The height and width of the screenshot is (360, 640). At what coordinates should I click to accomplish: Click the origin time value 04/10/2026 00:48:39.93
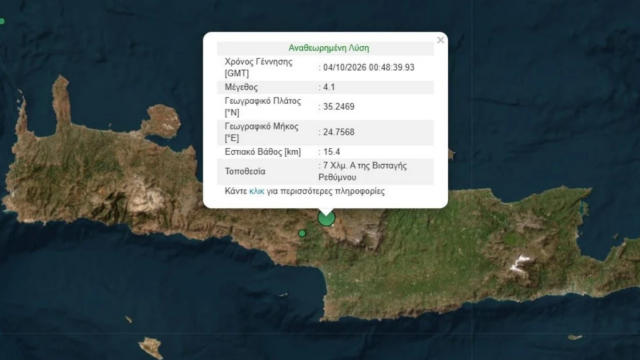click(x=369, y=67)
